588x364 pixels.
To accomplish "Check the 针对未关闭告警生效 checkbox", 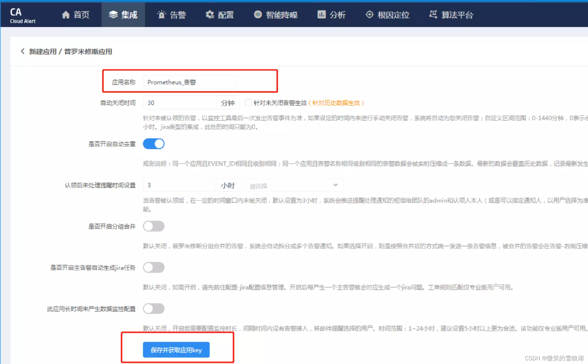I will 248,103.
